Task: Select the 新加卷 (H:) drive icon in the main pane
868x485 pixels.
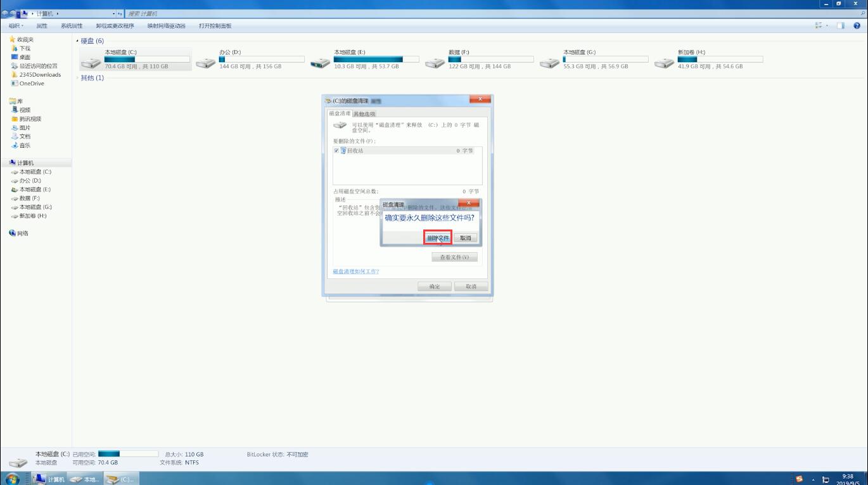Action: point(665,63)
